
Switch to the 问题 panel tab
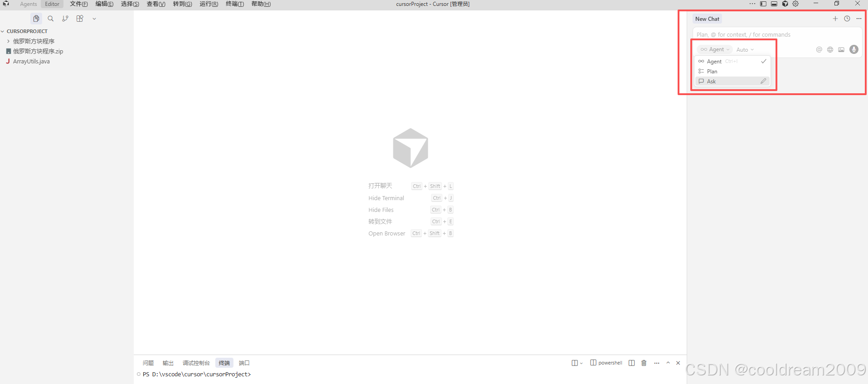click(148, 363)
